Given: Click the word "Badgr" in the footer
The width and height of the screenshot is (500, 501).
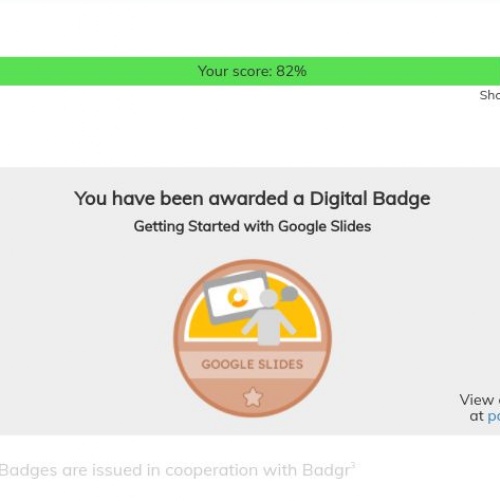Looking at the screenshot, I should coord(326,471).
